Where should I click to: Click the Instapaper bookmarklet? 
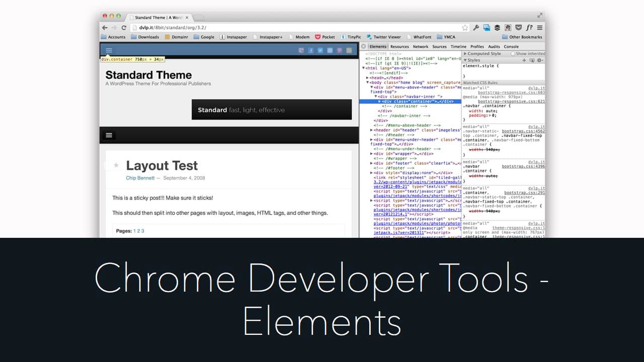(x=234, y=37)
